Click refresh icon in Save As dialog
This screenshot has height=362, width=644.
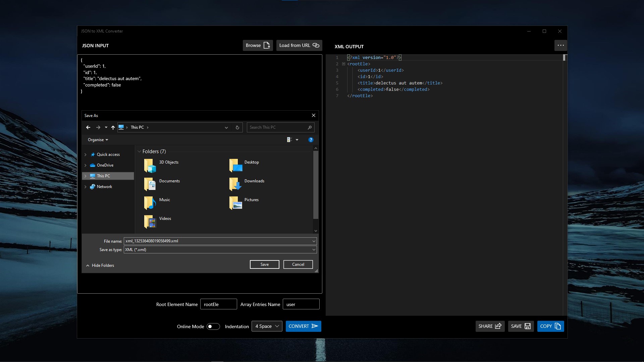(237, 127)
